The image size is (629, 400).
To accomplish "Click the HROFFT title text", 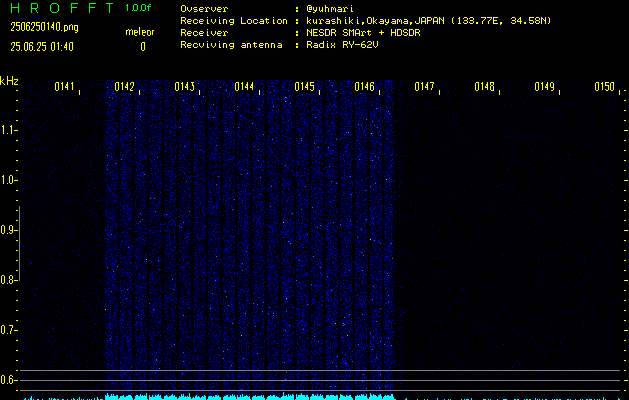I will pos(62,8).
